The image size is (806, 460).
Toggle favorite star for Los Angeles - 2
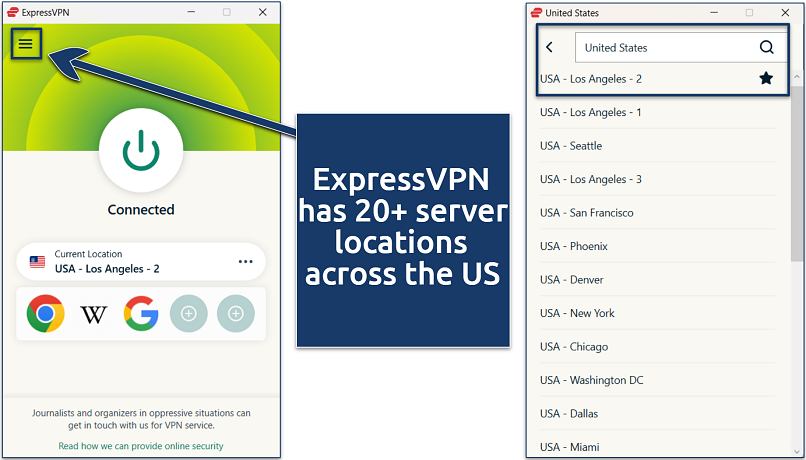pyautogui.click(x=766, y=78)
